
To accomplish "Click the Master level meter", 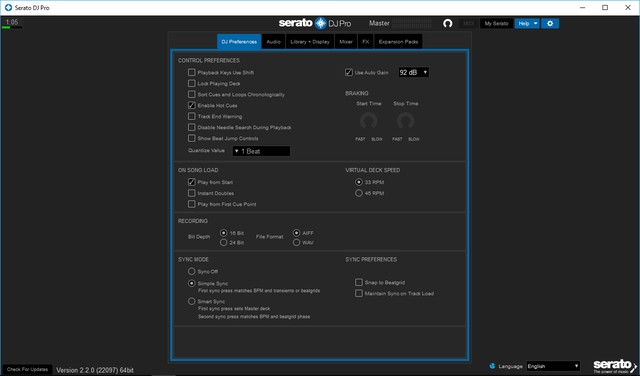I will point(412,23).
